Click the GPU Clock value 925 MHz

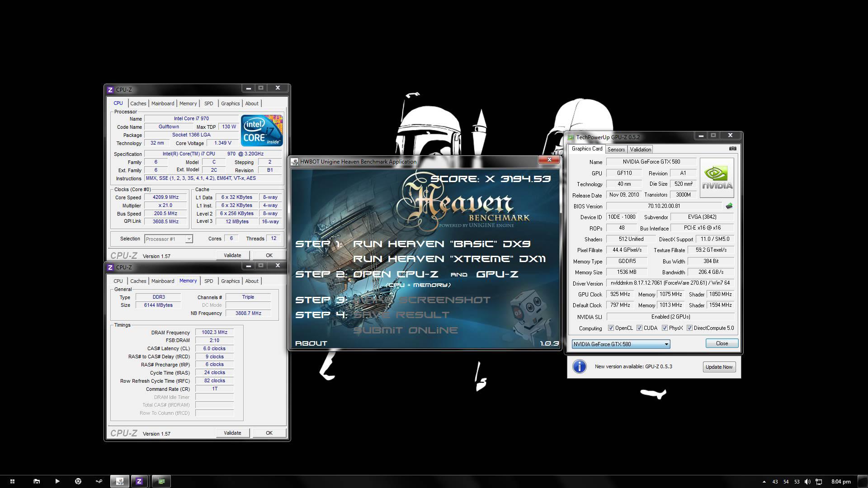tap(620, 294)
